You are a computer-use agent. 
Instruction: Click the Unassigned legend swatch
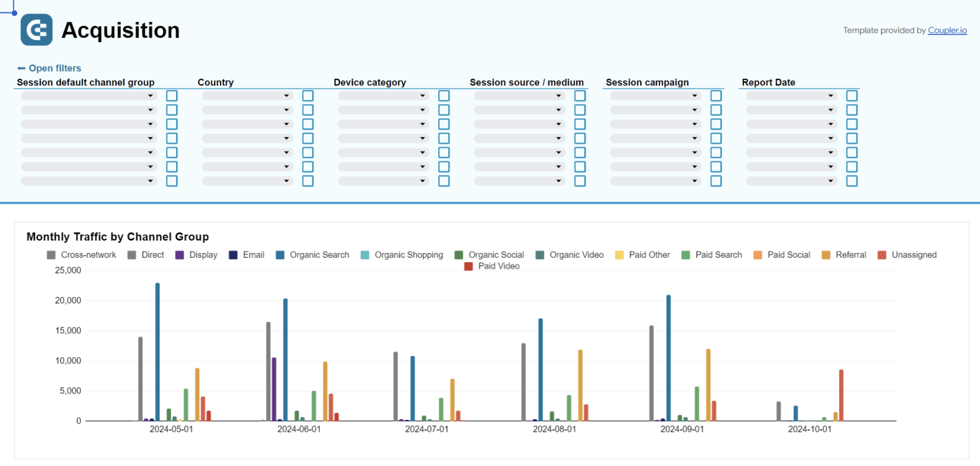[x=882, y=255]
